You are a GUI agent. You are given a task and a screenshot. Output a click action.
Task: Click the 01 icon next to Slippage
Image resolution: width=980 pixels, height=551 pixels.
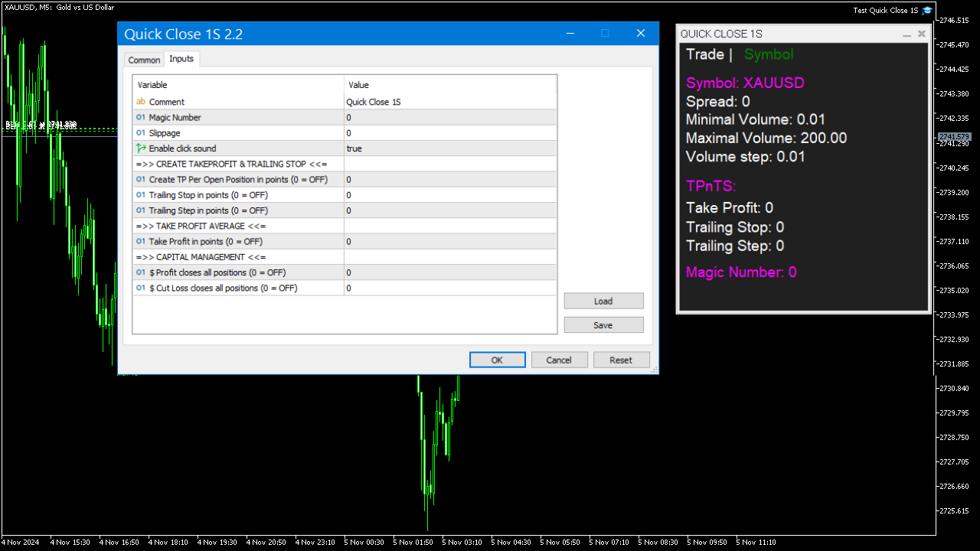point(141,132)
